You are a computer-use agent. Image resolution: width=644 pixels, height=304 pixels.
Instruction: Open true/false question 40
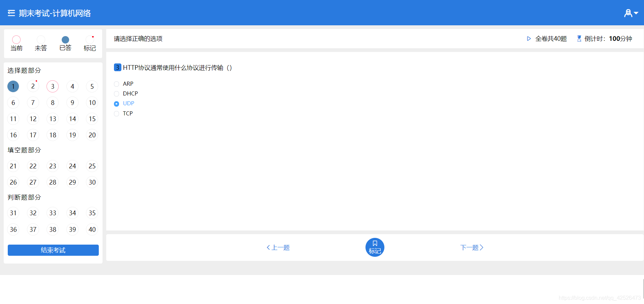[92, 229]
